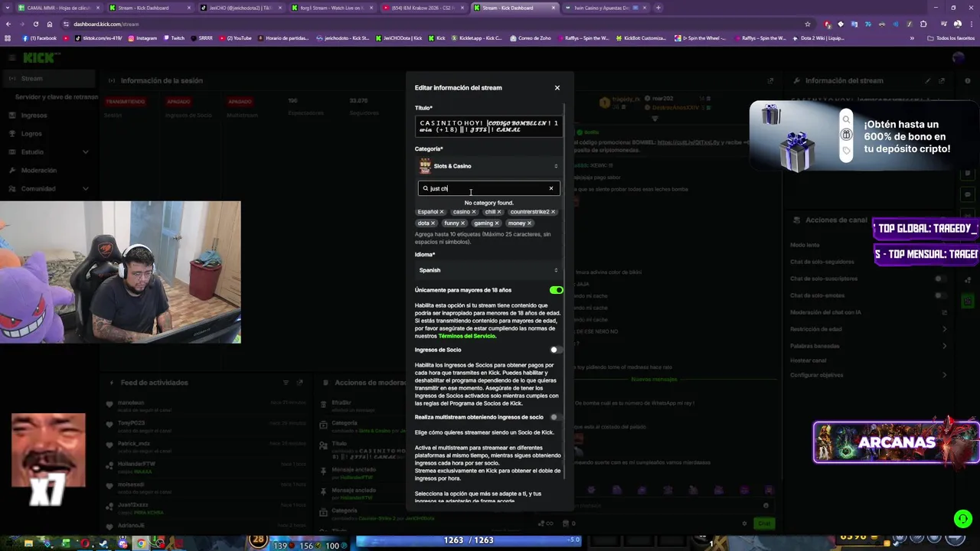Screen dimensions: 980x551
Task: Open Logros in the sidebar
Action: (x=47, y=134)
